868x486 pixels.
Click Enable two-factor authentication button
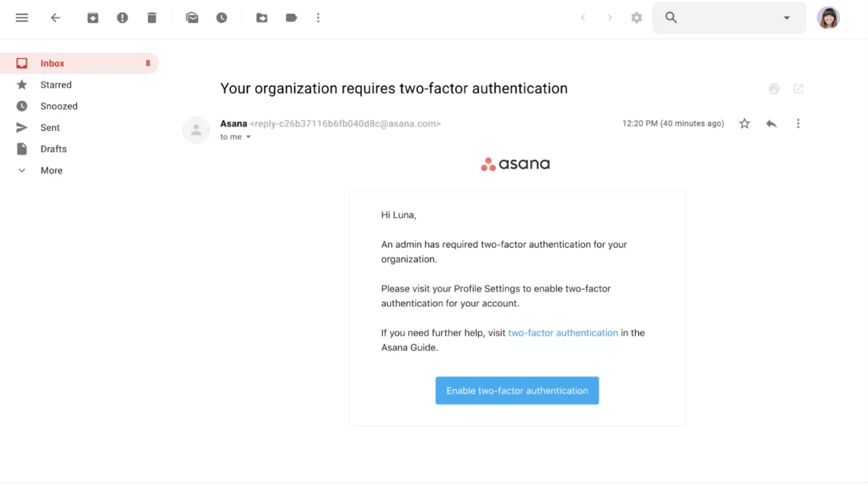[x=517, y=390]
